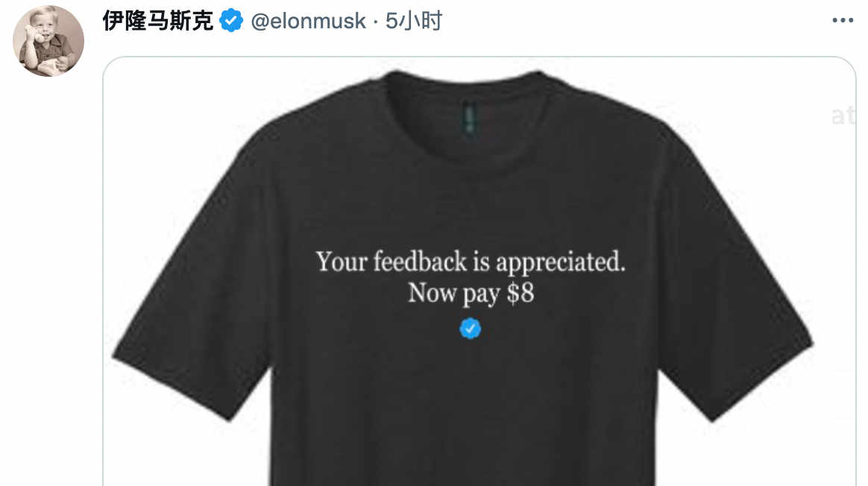868x486 pixels.
Task: Open the tweet via the 5小时 timestamp
Action: [x=414, y=21]
